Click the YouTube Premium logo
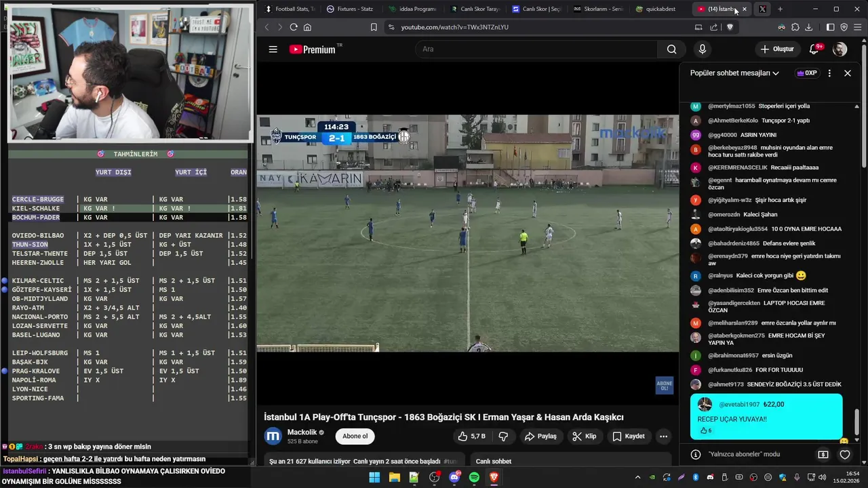868x488 pixels. coord(313,49)
